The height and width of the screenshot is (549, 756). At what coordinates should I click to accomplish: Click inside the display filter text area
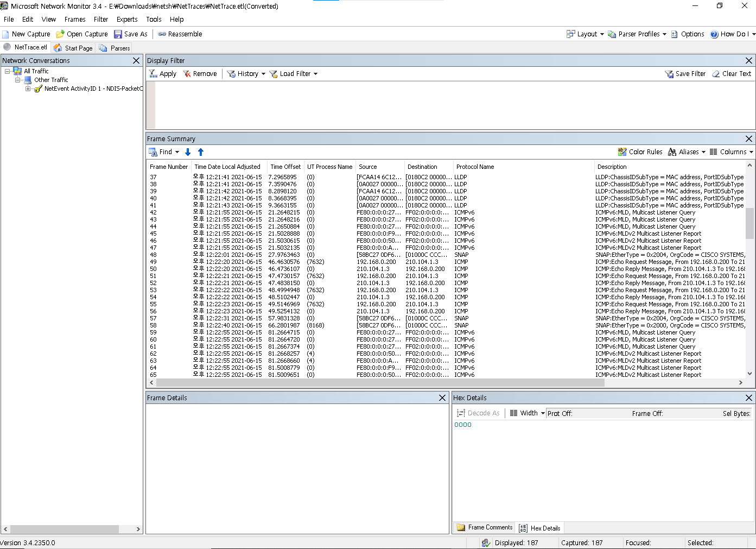coord(455,105)
